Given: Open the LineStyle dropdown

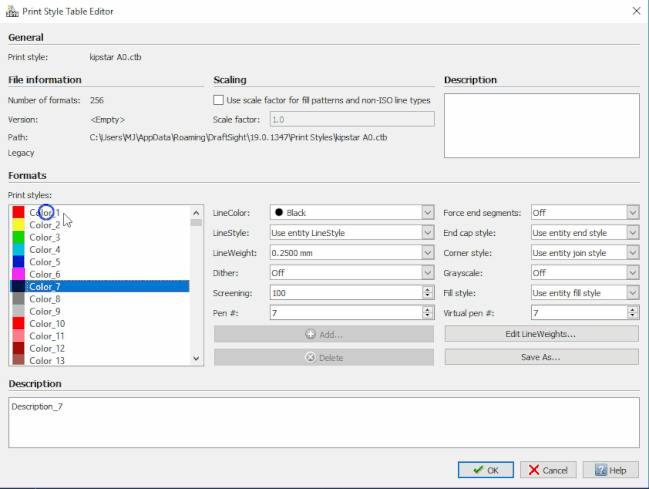Looking at the screenshot, I should pyautogui.click(x=428, y=233).
